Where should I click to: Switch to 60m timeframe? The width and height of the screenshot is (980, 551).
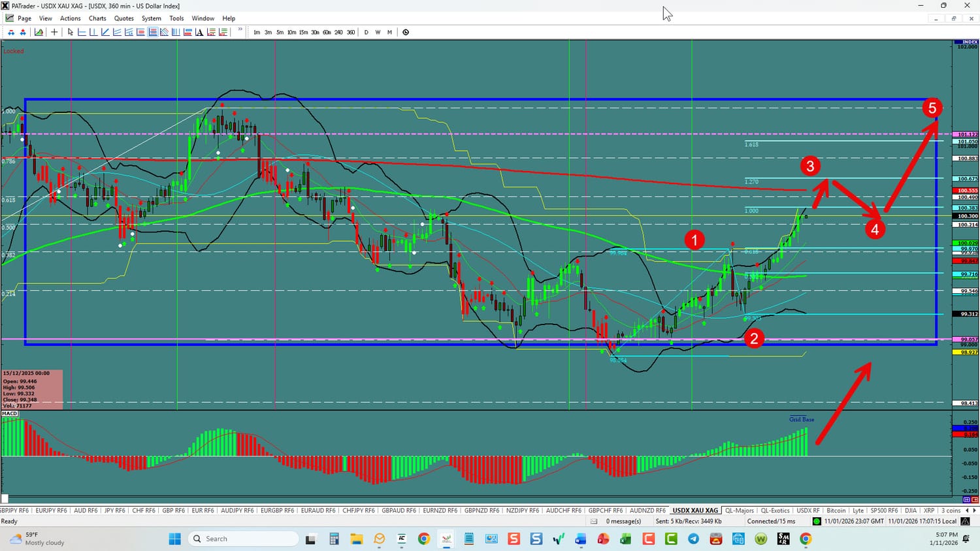click(x=327, y=32)
